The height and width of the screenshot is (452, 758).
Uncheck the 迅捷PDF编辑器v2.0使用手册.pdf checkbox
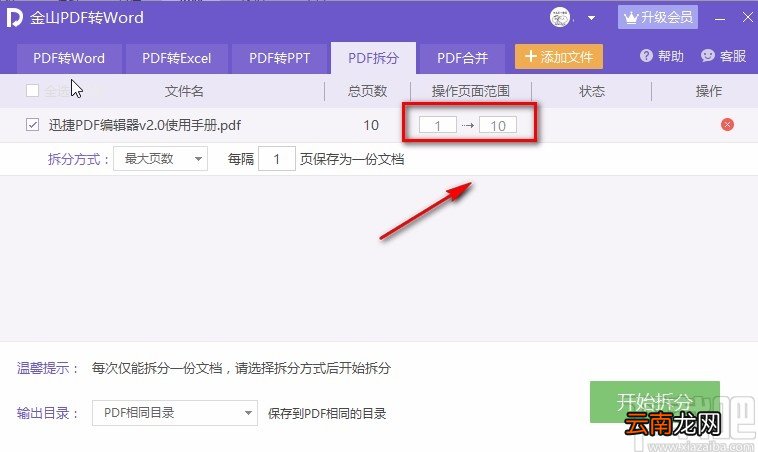point(32,125)
